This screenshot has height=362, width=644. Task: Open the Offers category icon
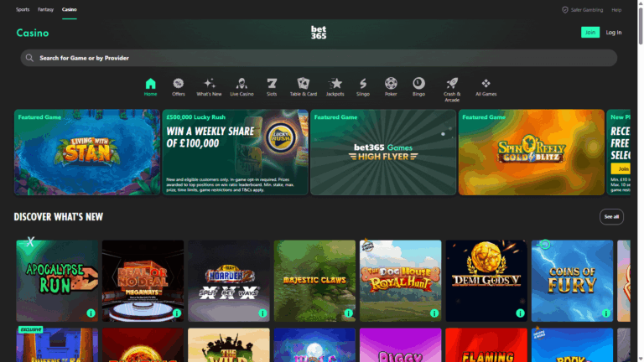[x=179, y=85]
